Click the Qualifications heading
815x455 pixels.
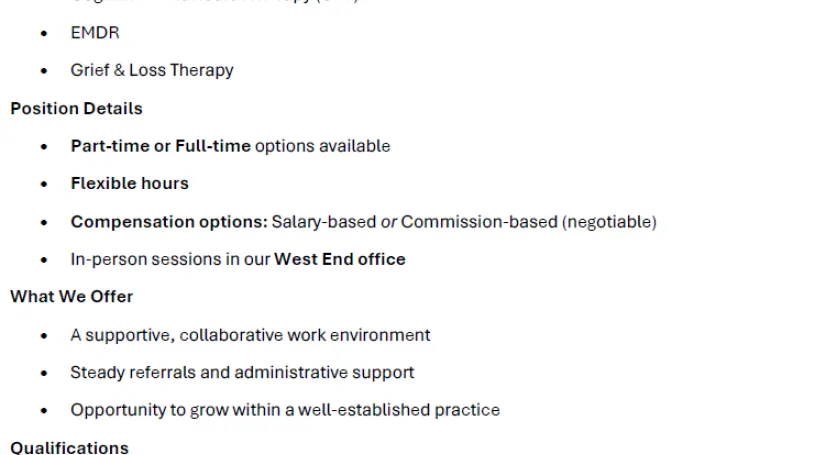coord(69,447)
